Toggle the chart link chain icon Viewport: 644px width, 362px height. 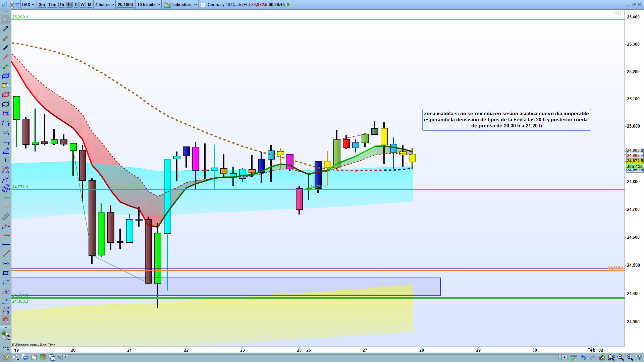(12, 5)
